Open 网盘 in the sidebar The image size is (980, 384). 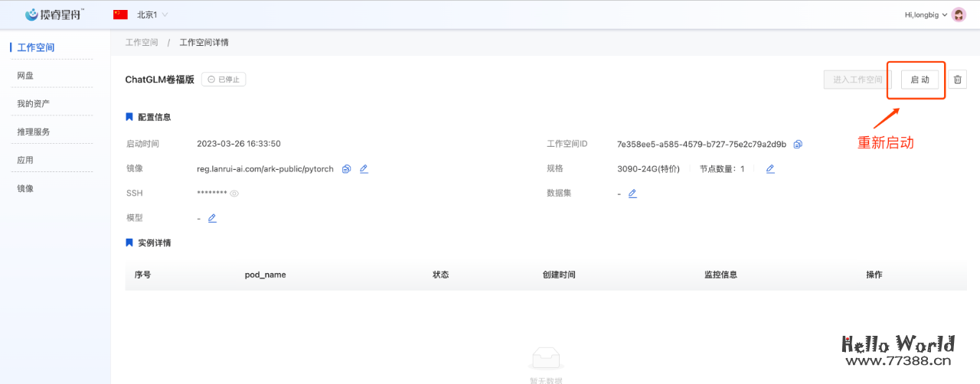25,76
